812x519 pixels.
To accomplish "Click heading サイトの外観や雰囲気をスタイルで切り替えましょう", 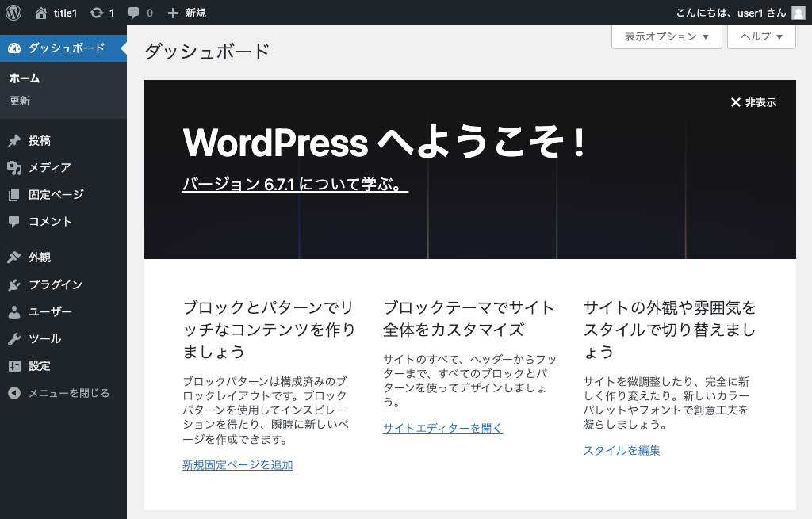I will coord(669,330).
